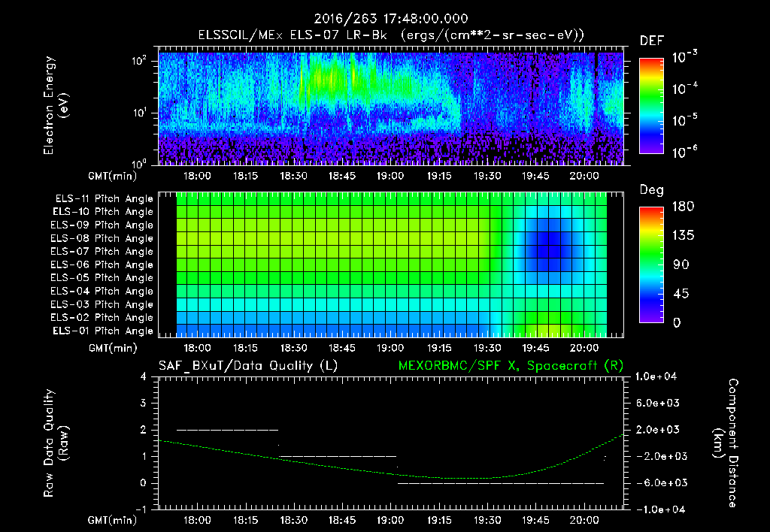Screen dimensions: 770x532
Task: Select the ELS-03 Pitch Angle row label
Action: 102,304
